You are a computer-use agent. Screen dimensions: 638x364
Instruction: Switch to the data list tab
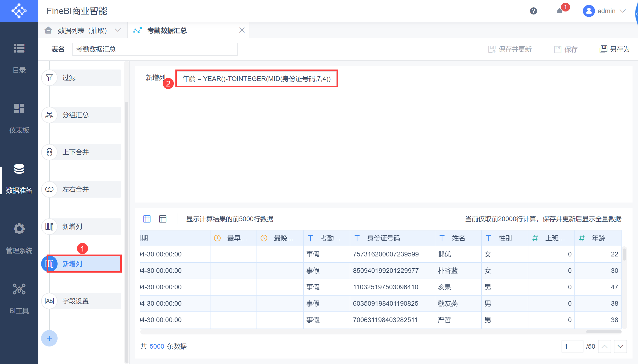pos(82,30)
